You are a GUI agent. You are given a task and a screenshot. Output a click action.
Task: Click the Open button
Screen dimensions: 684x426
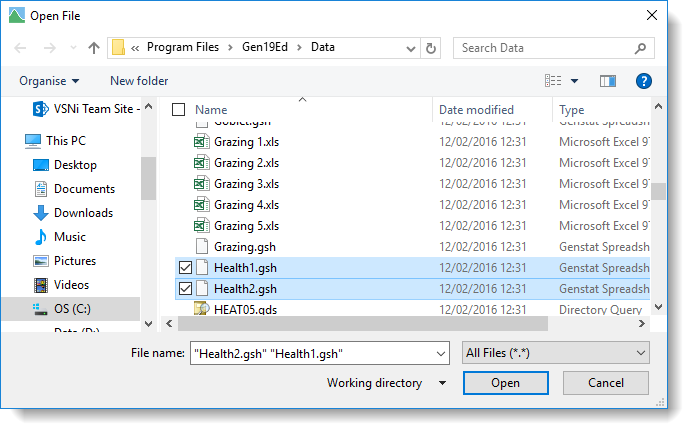pos(505,383)
